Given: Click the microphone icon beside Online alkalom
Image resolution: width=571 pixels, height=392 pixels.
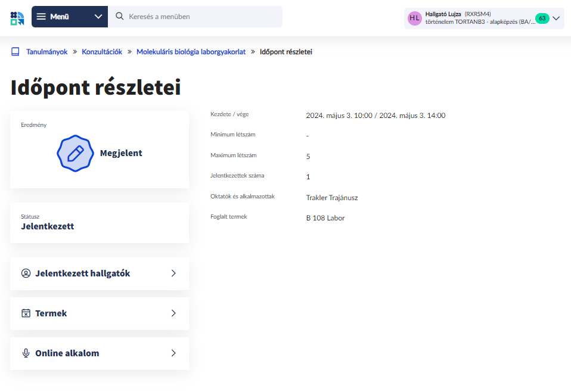Looking at the screenshot, I should pos(26,353).
